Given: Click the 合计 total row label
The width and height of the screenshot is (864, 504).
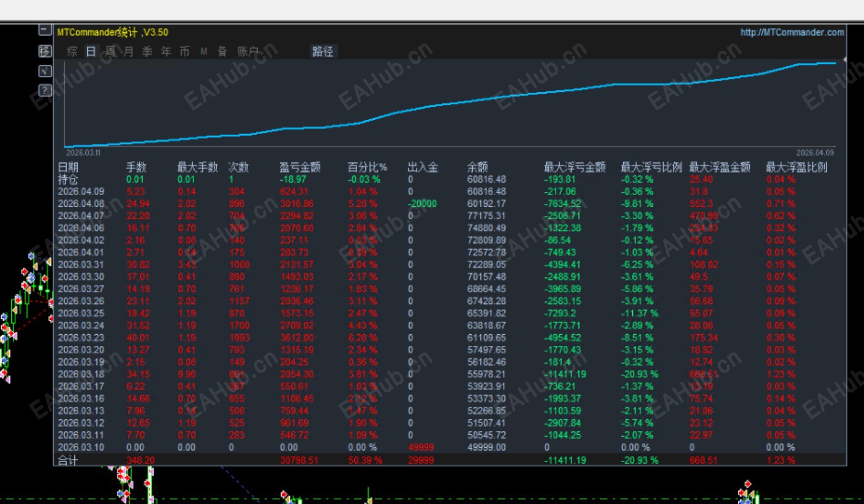Looking at the screenshot, I should (68, 460).
